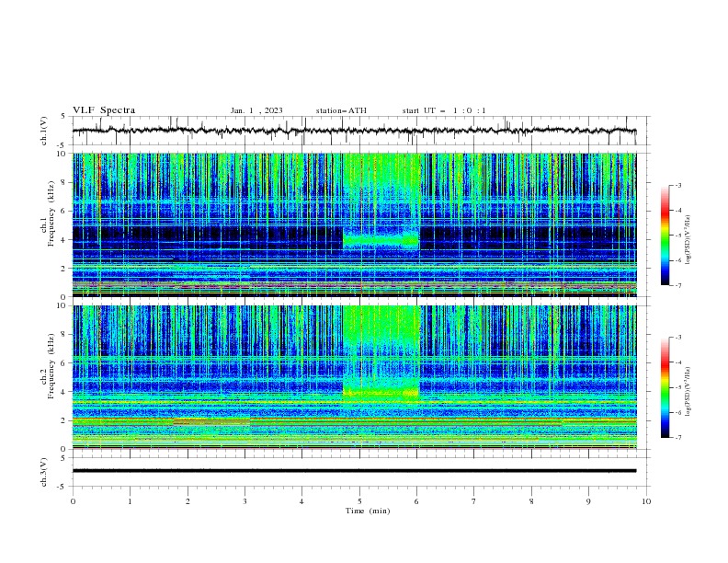
Task: Click the "Time (min)" x-axis title
Action: [368, 511]
